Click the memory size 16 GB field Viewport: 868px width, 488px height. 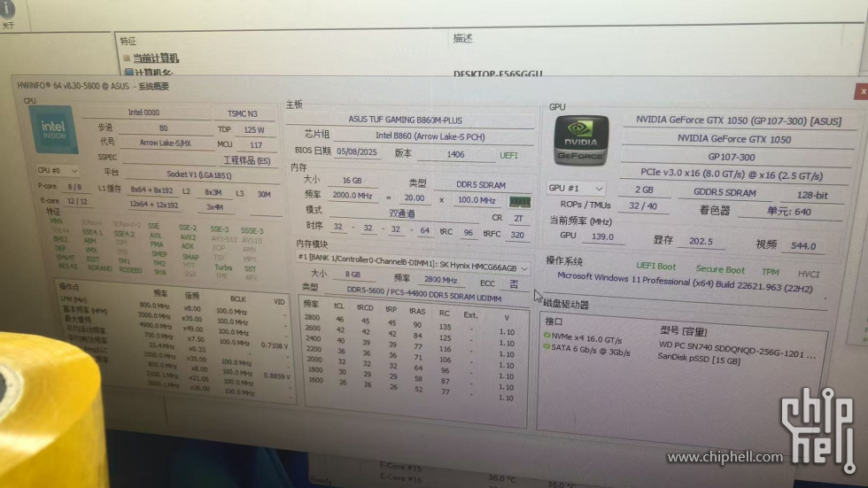click(x=353, y=181)
